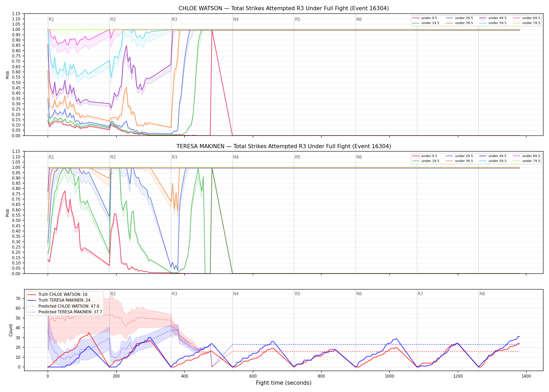Viewport: 549px width, 392px height.
Task: Click the TERESA MAKINEN chart title
Action: point(284,146)
